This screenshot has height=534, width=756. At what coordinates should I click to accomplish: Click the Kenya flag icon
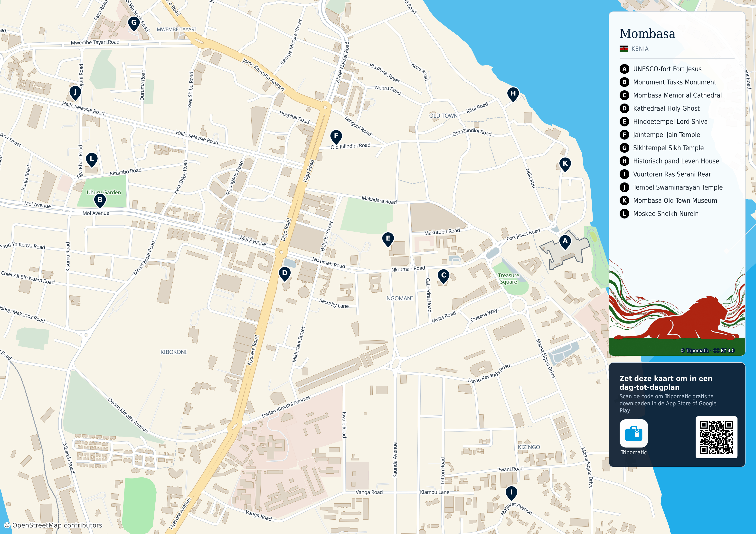(624, 49)
